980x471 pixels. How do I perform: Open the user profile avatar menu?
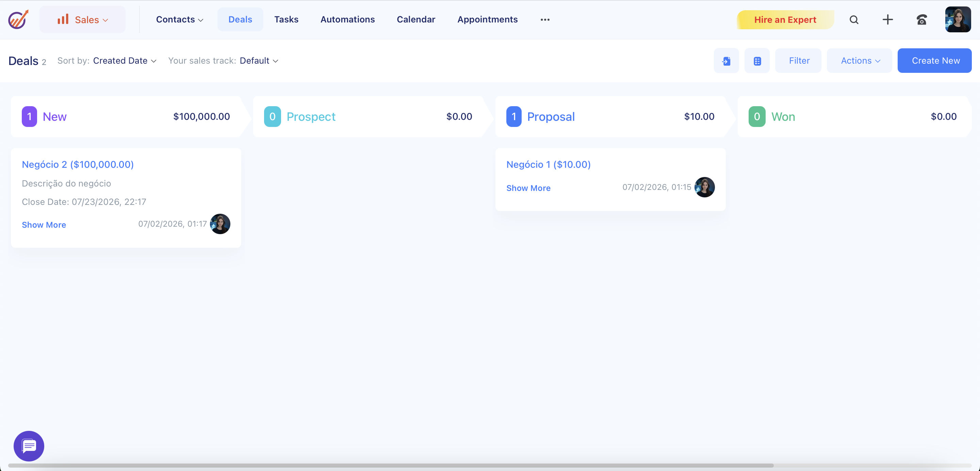[958, 19]
